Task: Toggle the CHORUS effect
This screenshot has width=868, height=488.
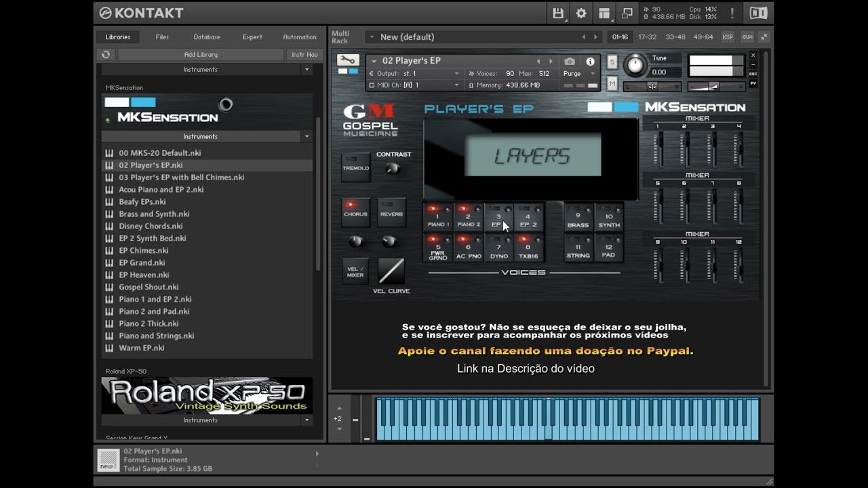Action: 355,213
